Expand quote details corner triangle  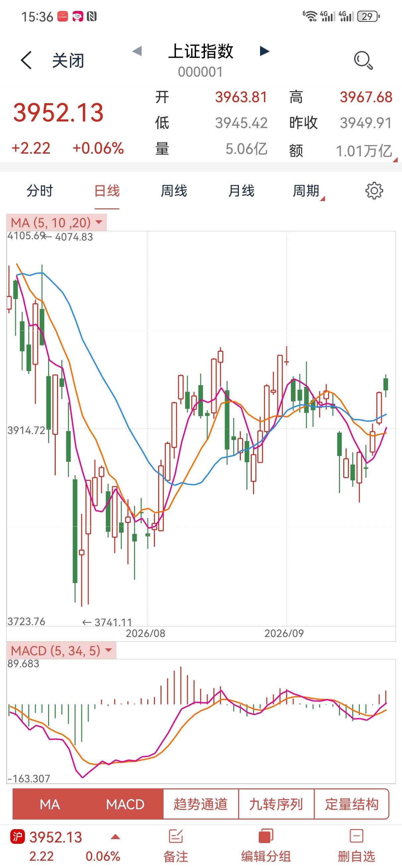coord(395,160)
